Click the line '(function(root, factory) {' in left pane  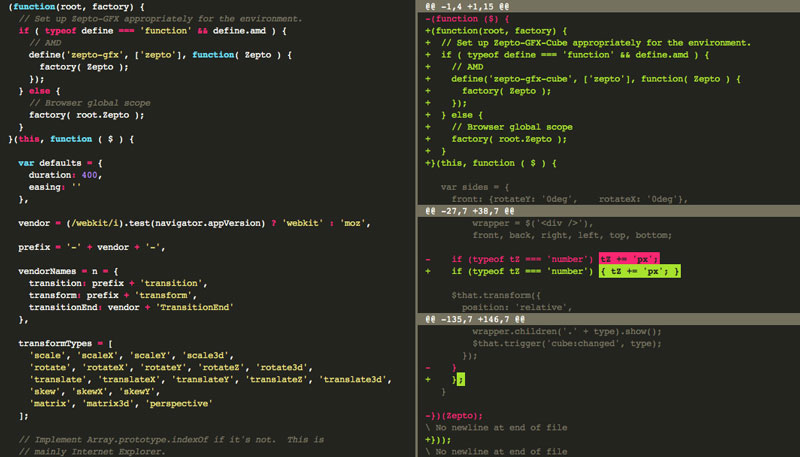[76, 7]
